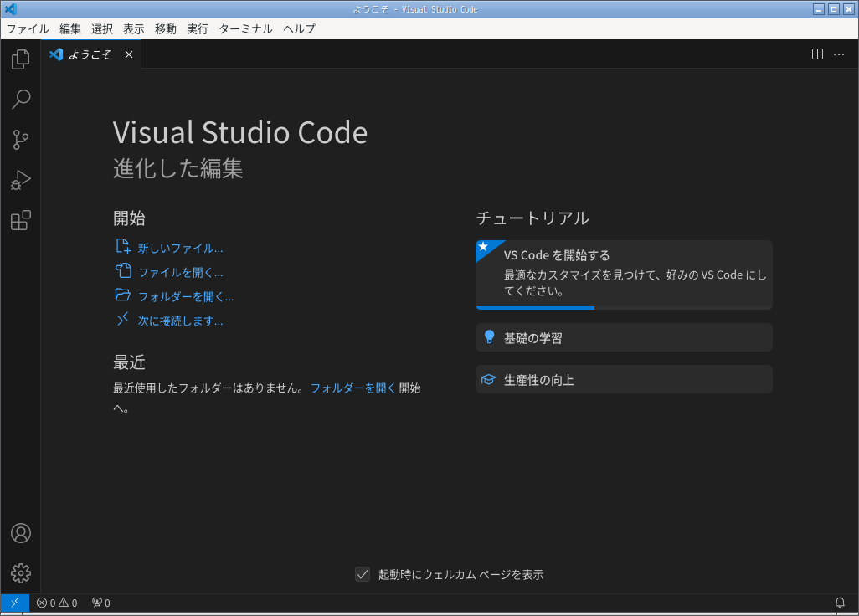
Task: Click the lightbulb icon beside 基礎の学習
Action: 489,336
